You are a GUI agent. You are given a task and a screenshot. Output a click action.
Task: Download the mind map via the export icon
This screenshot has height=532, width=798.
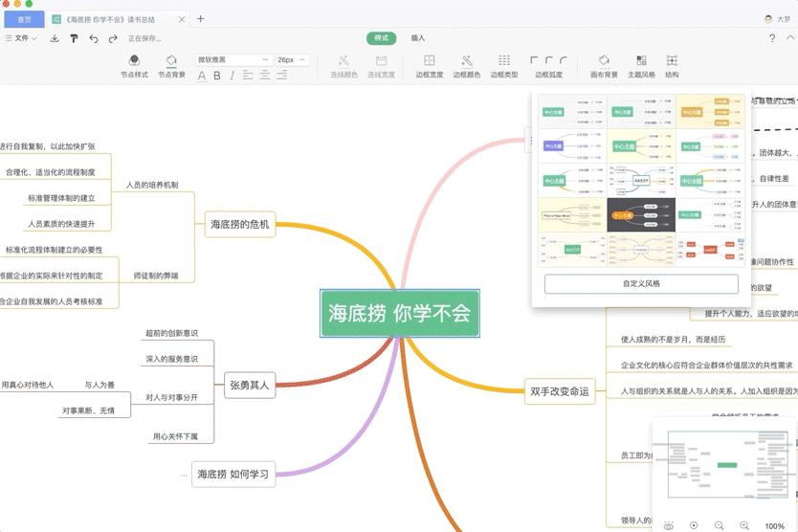[55, 38]
